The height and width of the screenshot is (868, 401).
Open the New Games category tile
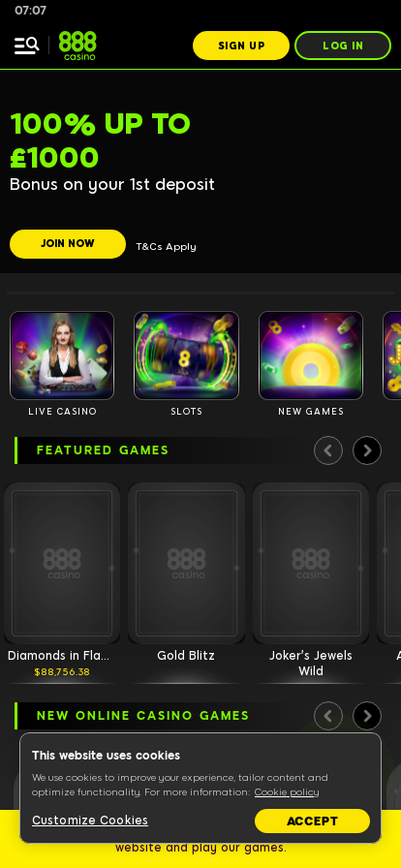click(x=311, y=356)
